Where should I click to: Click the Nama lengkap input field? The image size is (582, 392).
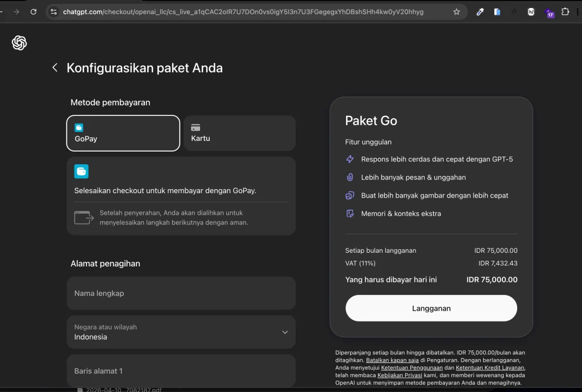[x=181, y=293]
